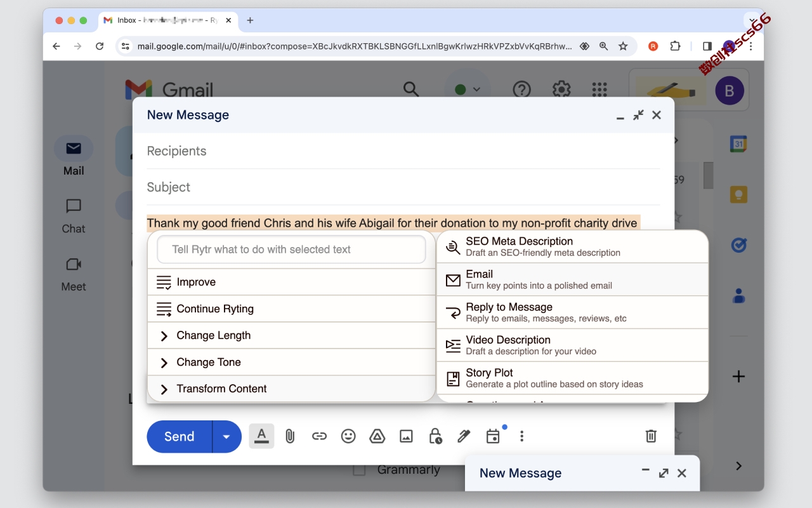Choose the Email use case

tap(572, 279)
